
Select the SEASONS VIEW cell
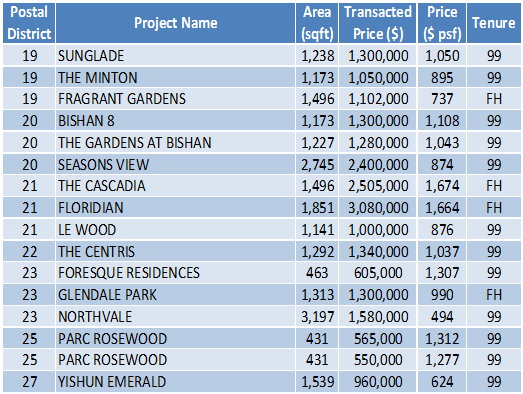click(x=175, y=164)
